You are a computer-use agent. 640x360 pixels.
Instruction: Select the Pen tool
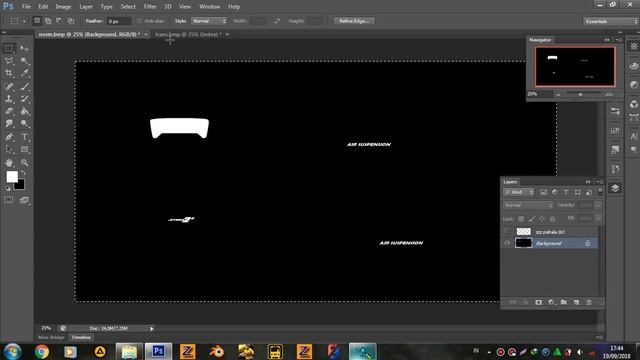(9, 137)
